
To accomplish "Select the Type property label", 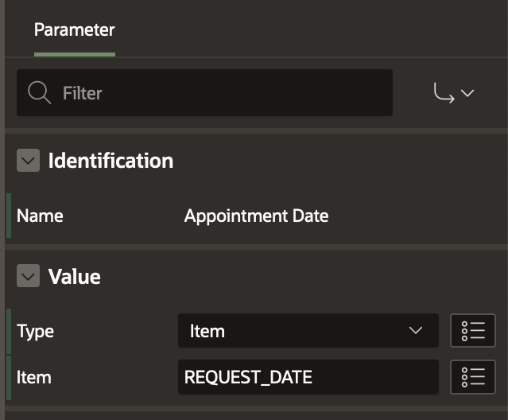I will pos(35,331).
